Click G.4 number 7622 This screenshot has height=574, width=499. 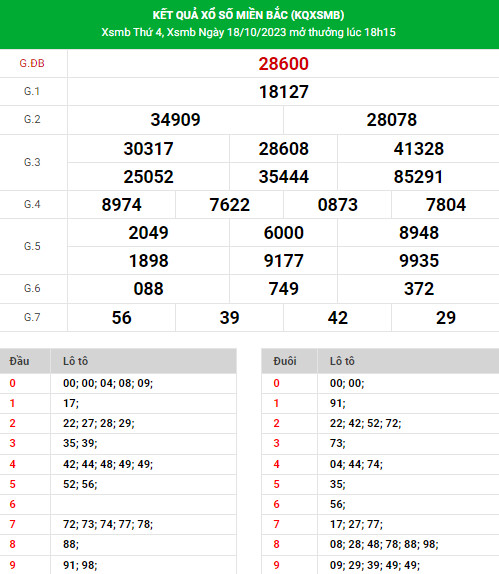click(230, 205)
